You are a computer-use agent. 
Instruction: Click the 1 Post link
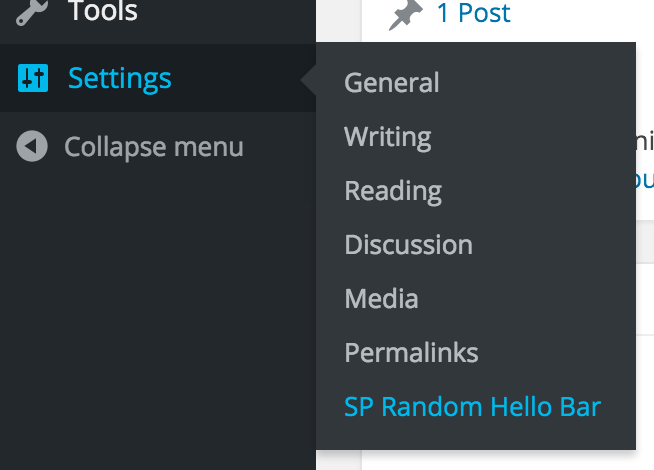pos(473,13)
